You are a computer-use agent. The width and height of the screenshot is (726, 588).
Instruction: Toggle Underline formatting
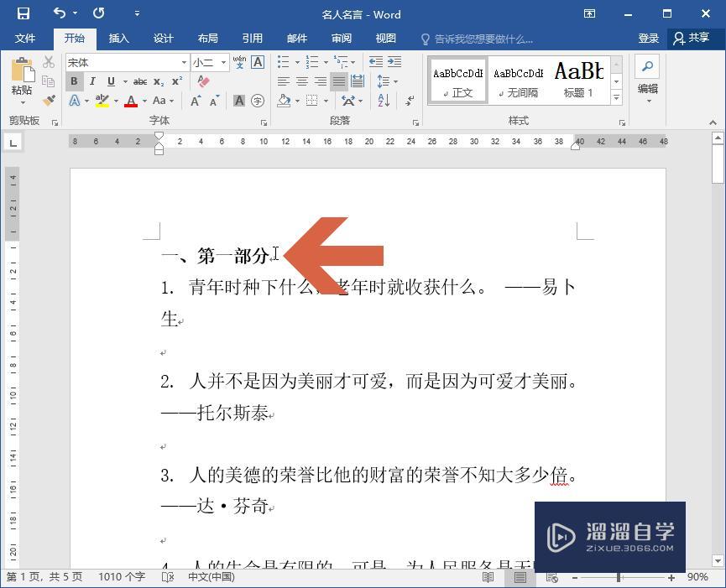tap(111, 81)
